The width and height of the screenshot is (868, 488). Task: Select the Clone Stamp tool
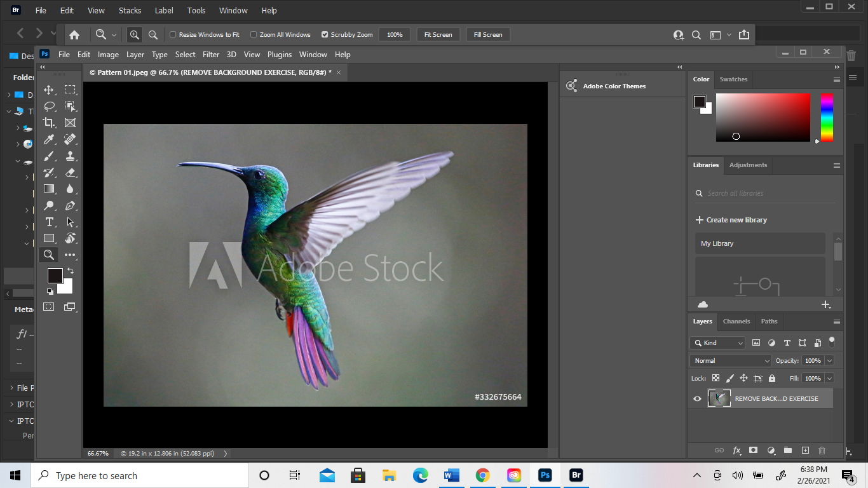(x=71, y=156)
